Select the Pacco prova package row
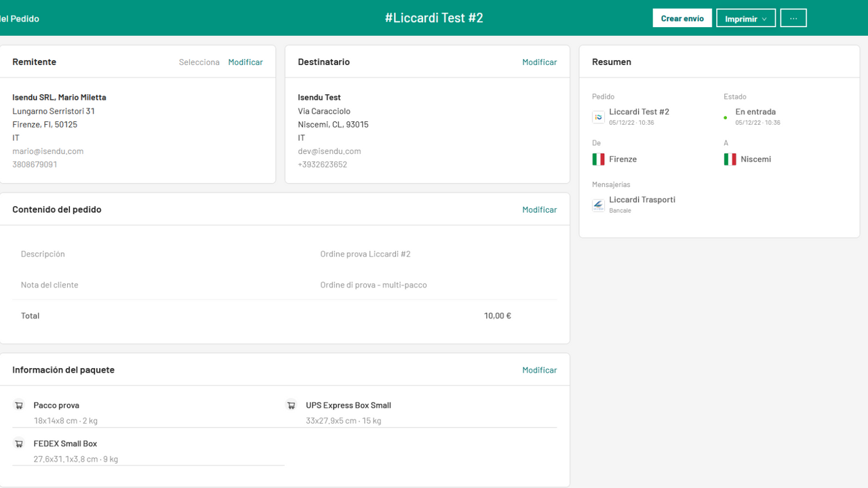The height and width of the screenshot is (488, 868). pyautogui.click(x=149, y=413)
